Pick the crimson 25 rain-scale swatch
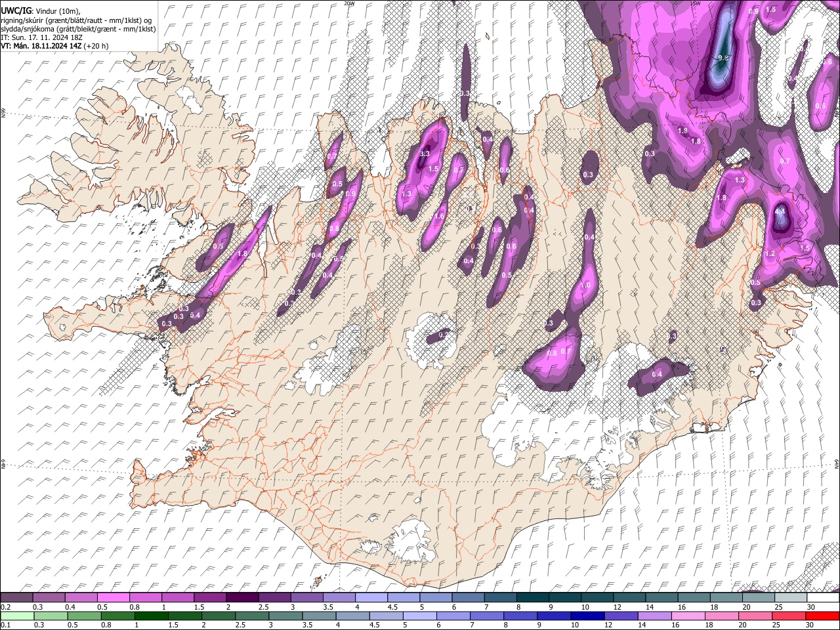The height and width of the screenshot is (630, 840). pyautogui.click(x=789, y=615)
